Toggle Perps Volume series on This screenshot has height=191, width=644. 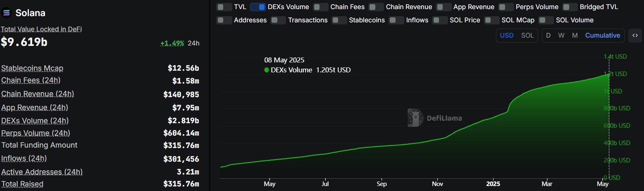click(506, 7)
